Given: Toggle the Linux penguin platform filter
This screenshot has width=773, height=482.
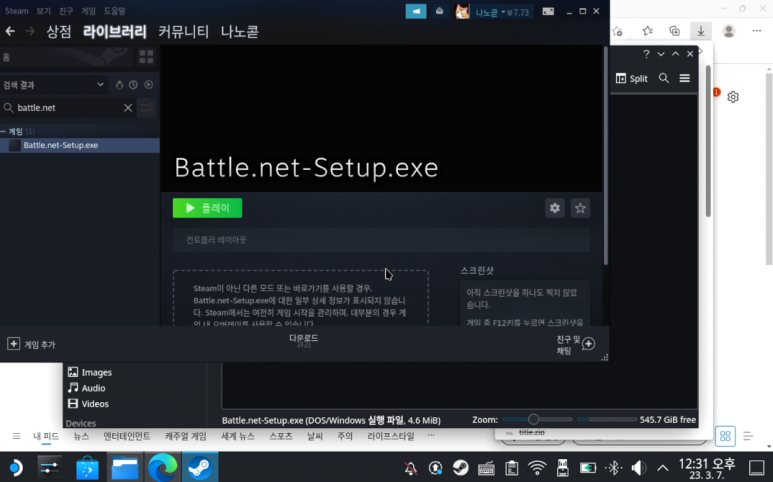Looking at the screenshot, I should [x=119, y=85].
